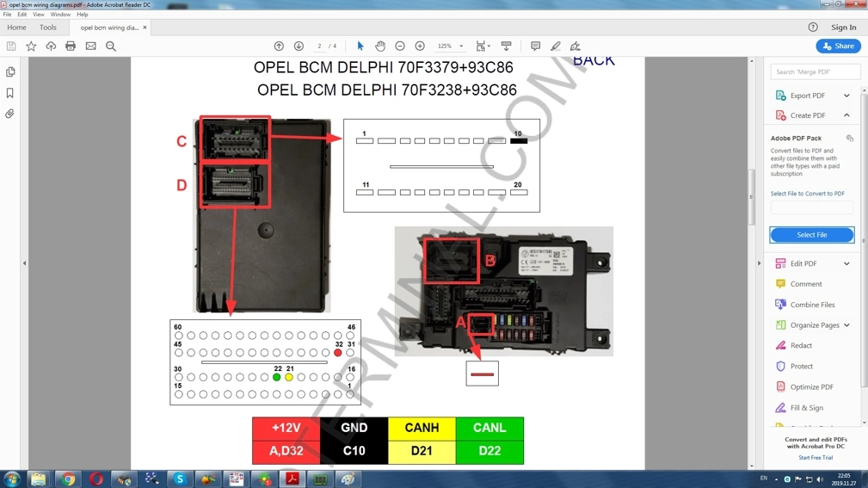Click the scrolling mode keyboard icon
868x488 pixels.
point(506,46)
